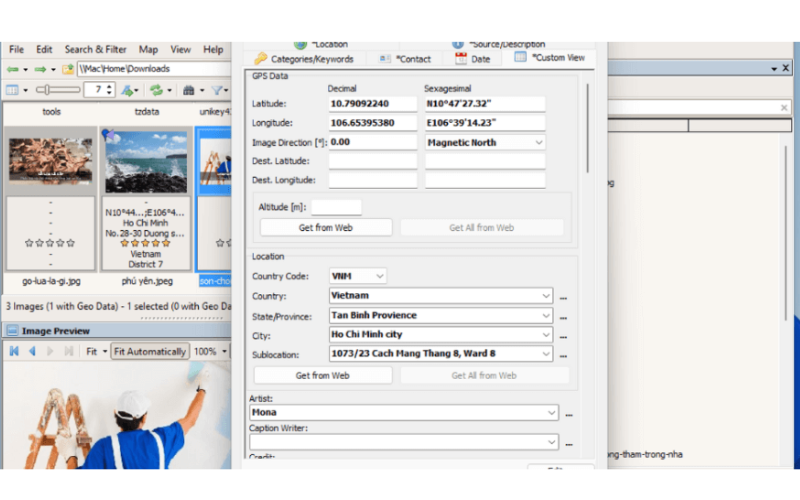Viewport: 800px width, 500px height.
Task: Click blue marker flag on phú yên thumbnail
Action: [108, 135]
